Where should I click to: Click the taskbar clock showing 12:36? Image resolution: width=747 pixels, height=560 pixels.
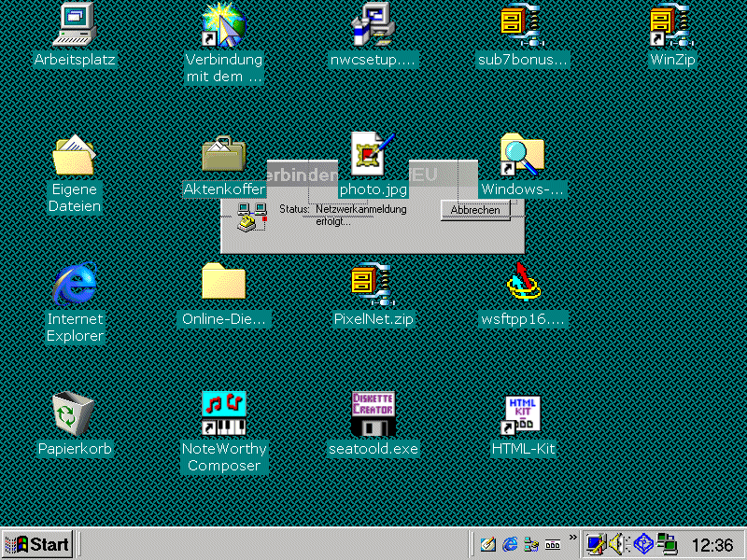point(712,545)
